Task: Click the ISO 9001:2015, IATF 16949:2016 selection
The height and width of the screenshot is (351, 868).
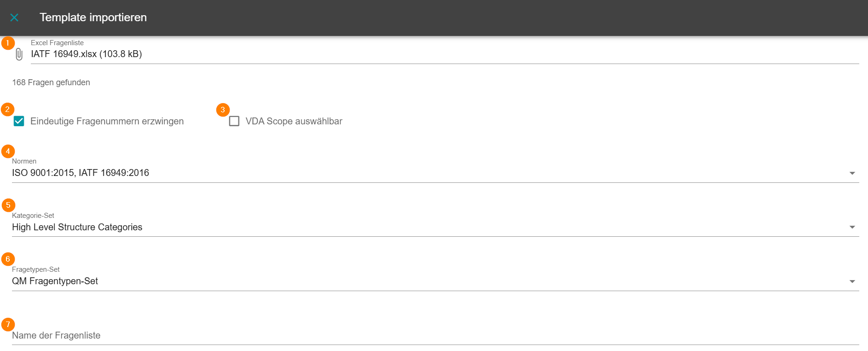Action: click(81, 173)
